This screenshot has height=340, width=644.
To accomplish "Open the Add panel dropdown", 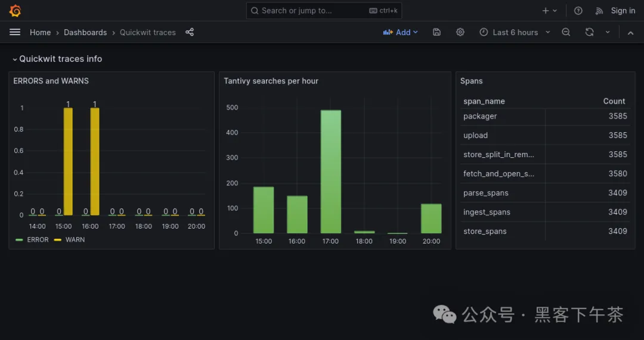I will pos(400,32).
